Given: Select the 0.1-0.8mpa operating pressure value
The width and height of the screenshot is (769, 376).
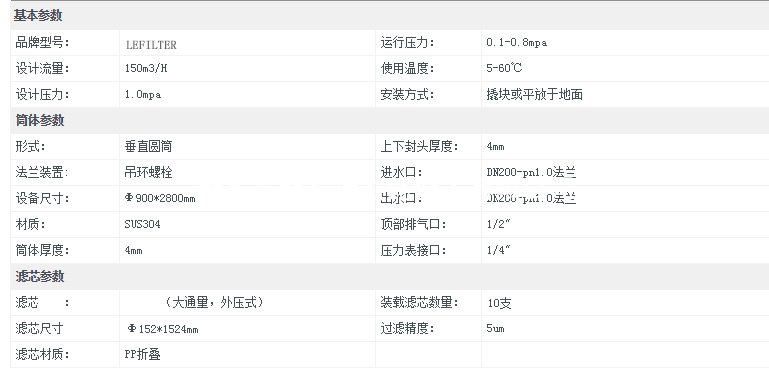Looking at the screenshot, I should click(x=516, y=43).
